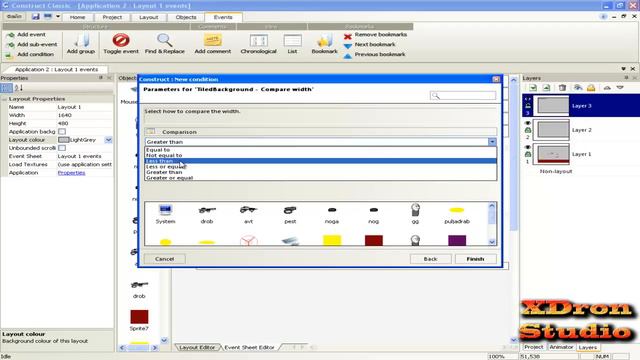Open Find & Replace tool
This screenshot has width=640, height=360.
pyautogui.click(x=164, y=44)
